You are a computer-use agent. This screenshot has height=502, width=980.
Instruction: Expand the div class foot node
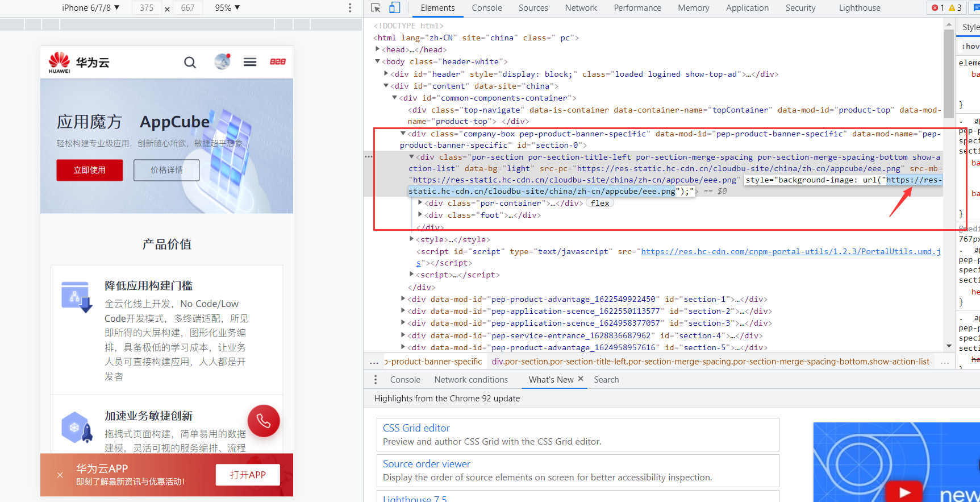click(420, 215)
